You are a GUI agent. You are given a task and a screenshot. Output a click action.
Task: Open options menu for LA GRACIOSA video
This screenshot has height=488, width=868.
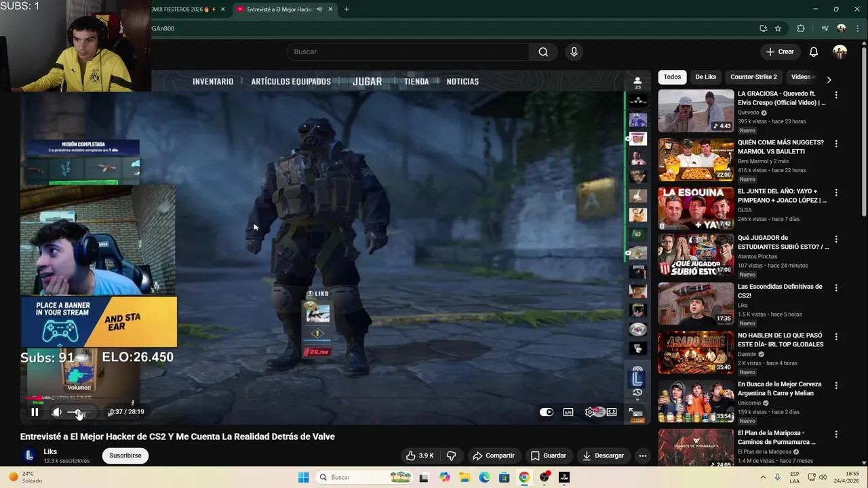(x=836, y=96)
